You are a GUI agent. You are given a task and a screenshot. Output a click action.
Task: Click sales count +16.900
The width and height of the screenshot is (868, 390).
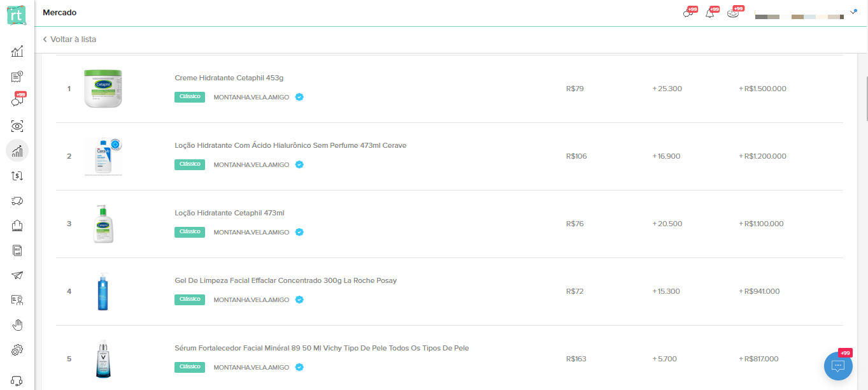tap(666, 156)
